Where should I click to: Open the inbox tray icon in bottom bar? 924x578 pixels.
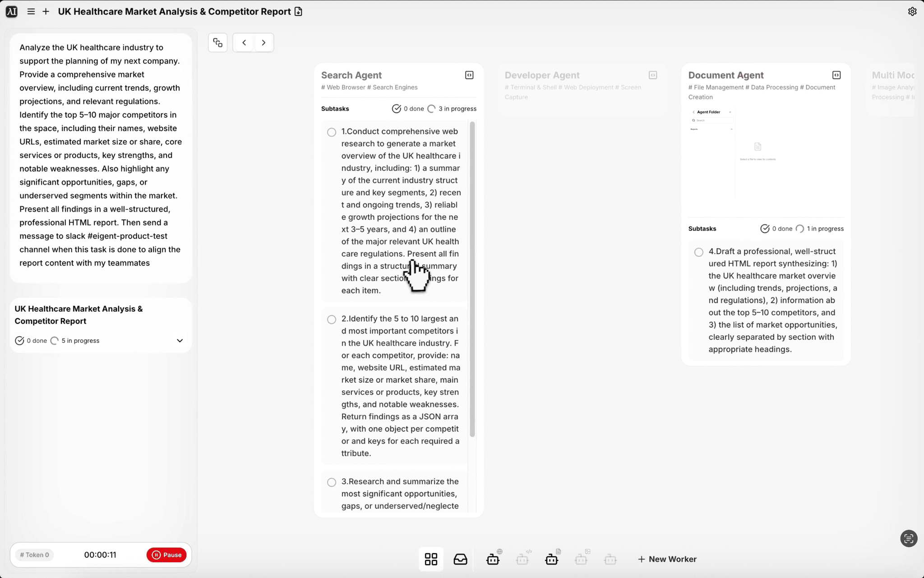pos(460,559)
